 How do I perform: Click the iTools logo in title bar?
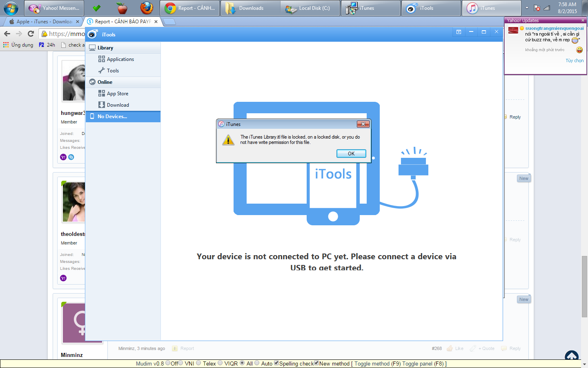tap(93, 34)
